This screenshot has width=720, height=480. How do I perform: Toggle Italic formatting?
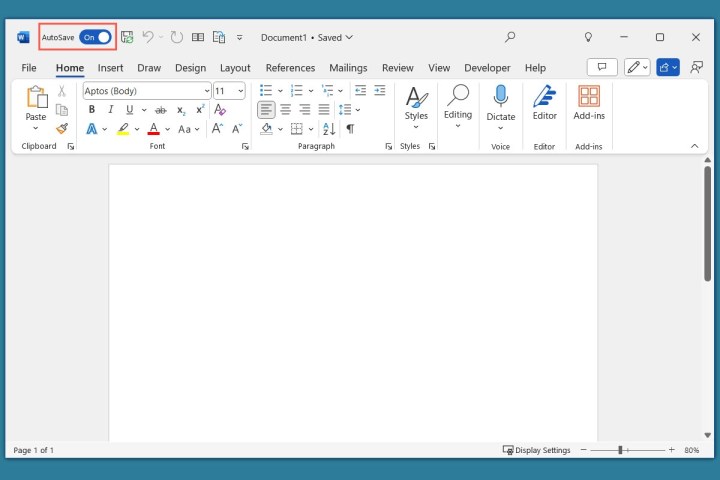pyautogui.click(x=111, y=110)
